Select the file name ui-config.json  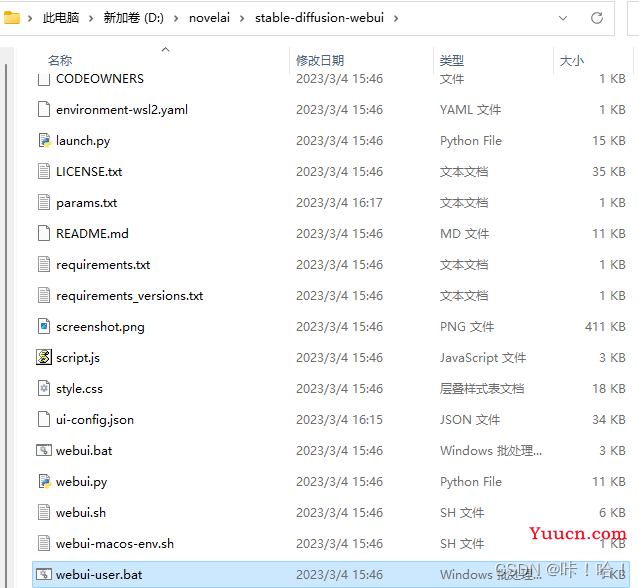tap(95, 419)
